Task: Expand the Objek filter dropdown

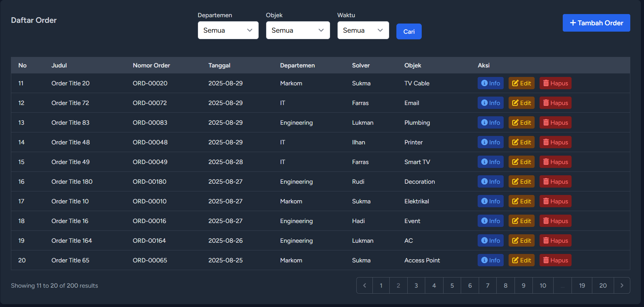Action: point(298,30)
